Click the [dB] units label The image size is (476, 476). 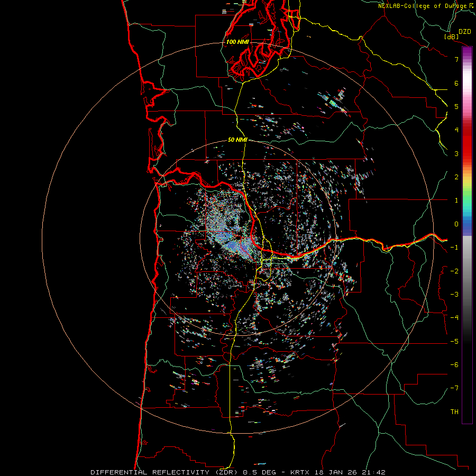point(452,36)
